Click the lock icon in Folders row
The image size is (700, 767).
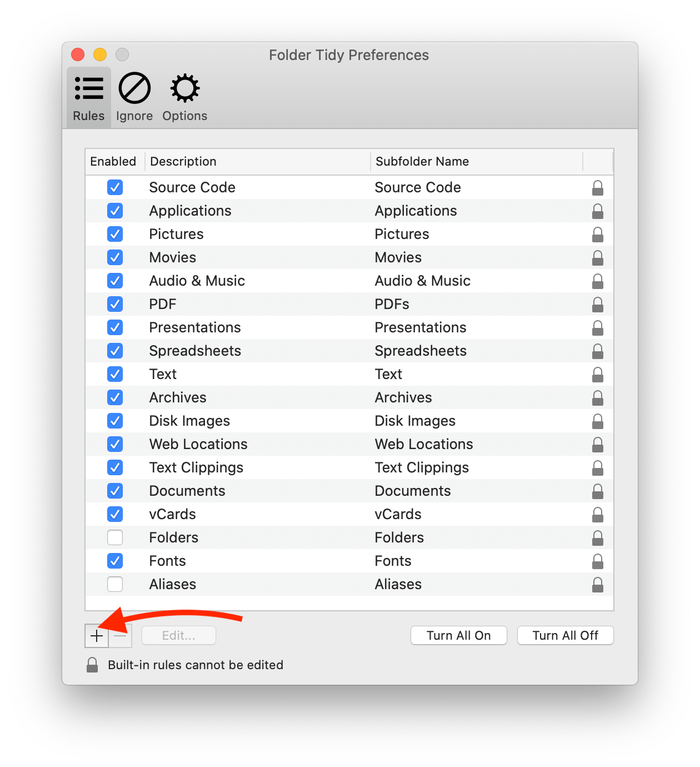pos(598,538)
